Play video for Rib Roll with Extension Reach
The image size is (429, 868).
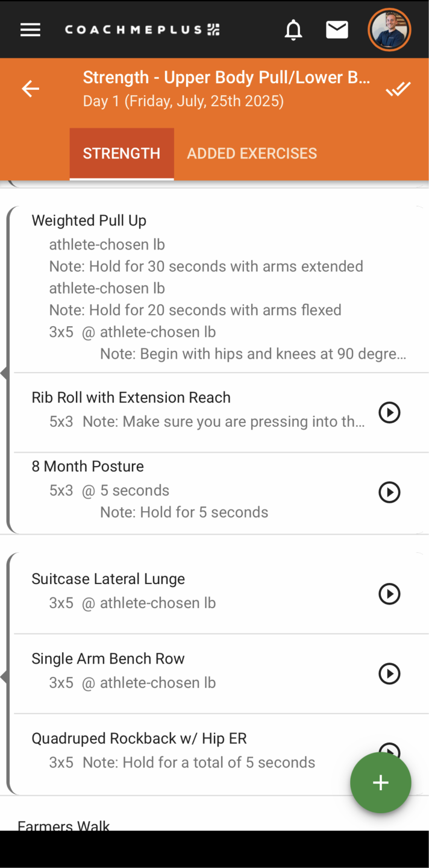pyautogui.click(x=389, y=412)
